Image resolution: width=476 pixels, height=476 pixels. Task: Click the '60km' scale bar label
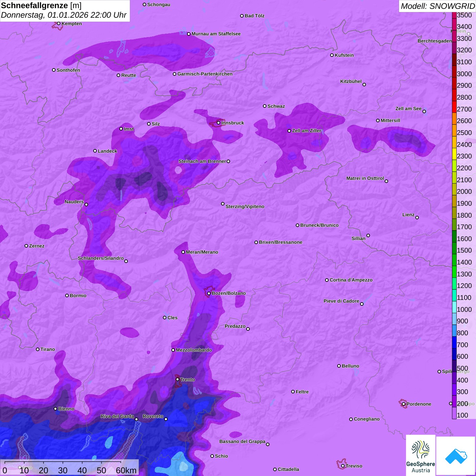[x=126, y=470]
